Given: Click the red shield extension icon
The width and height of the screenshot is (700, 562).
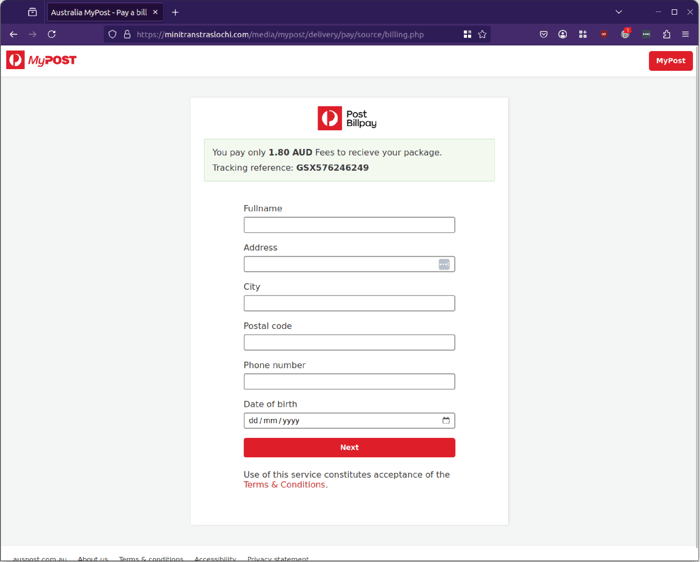Looking at the screenshot, I should click(604, 34).
